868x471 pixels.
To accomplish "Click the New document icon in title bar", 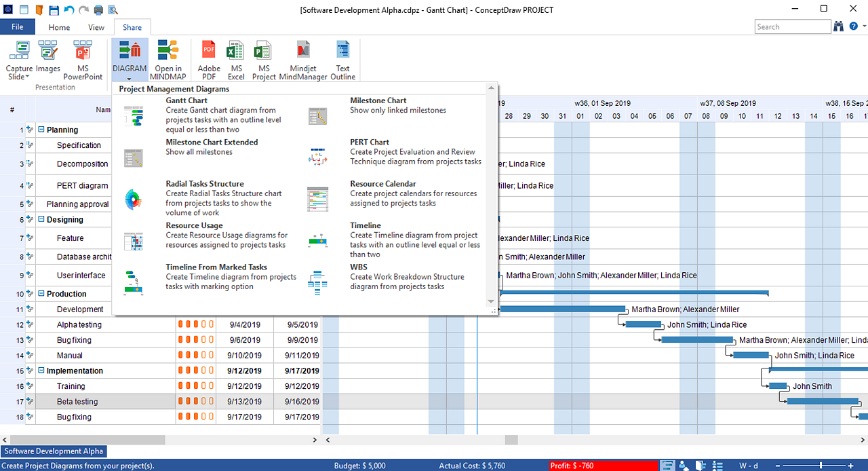I will point(24,10).
